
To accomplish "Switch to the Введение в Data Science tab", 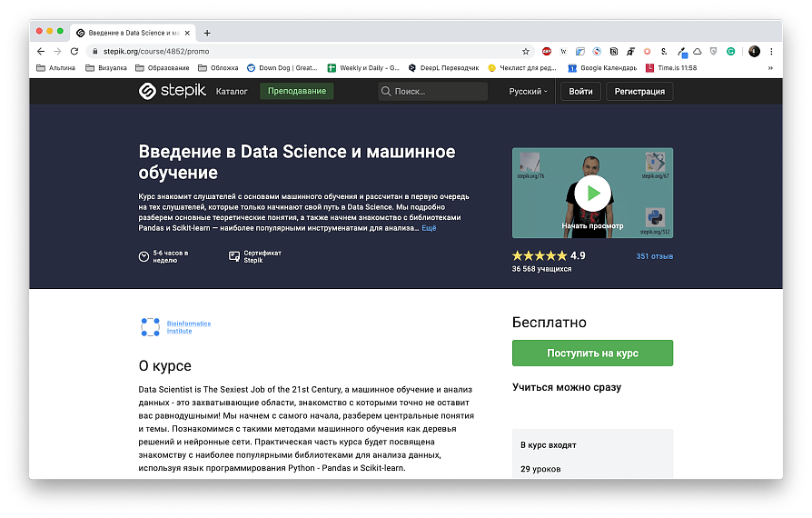I will pyautogui.click(x=133, y=33).
